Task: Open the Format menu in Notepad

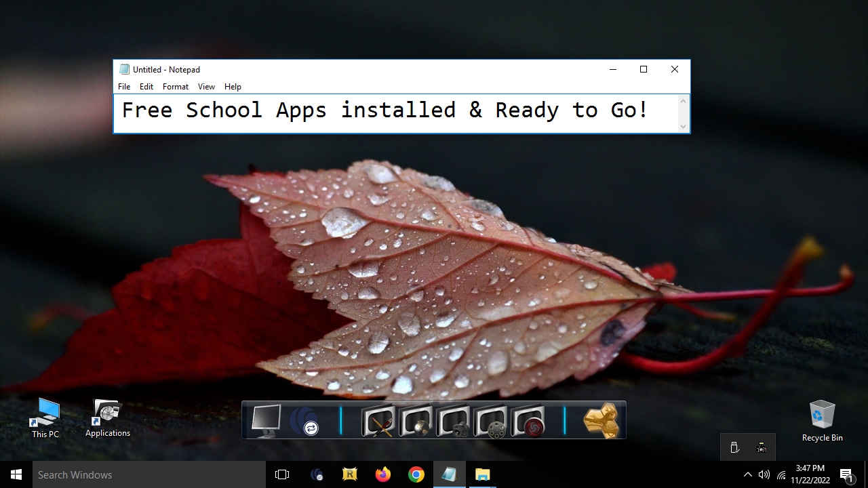Action: click(176, 87)
